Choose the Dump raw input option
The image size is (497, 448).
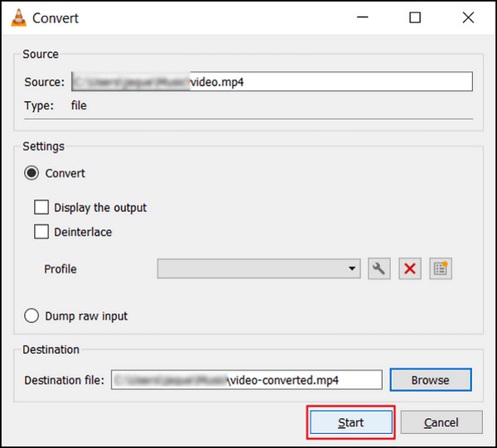32,316
